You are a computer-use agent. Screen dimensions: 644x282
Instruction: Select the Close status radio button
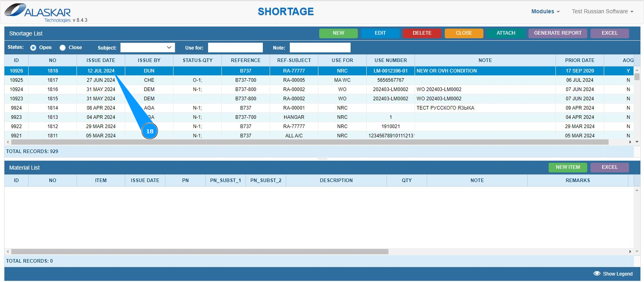click(x=62, y=48)
